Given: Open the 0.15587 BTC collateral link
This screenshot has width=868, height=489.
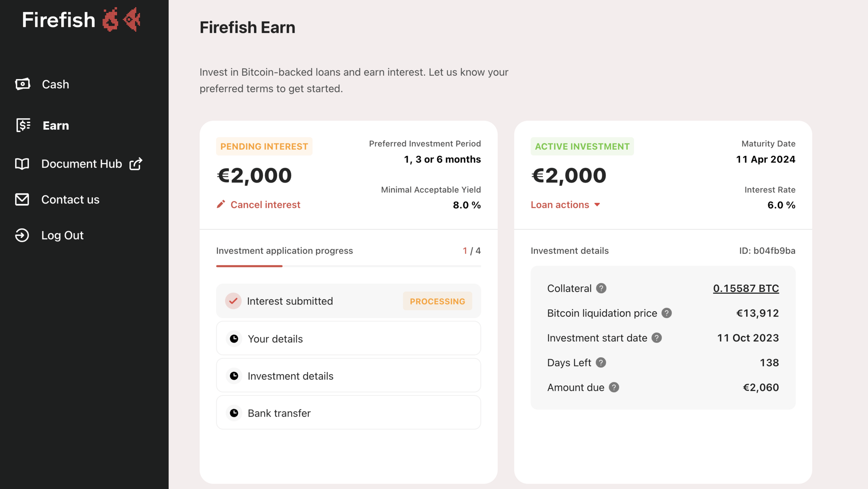Looking at the screenshot, I should pyautogui.click(x=746, y=288).
